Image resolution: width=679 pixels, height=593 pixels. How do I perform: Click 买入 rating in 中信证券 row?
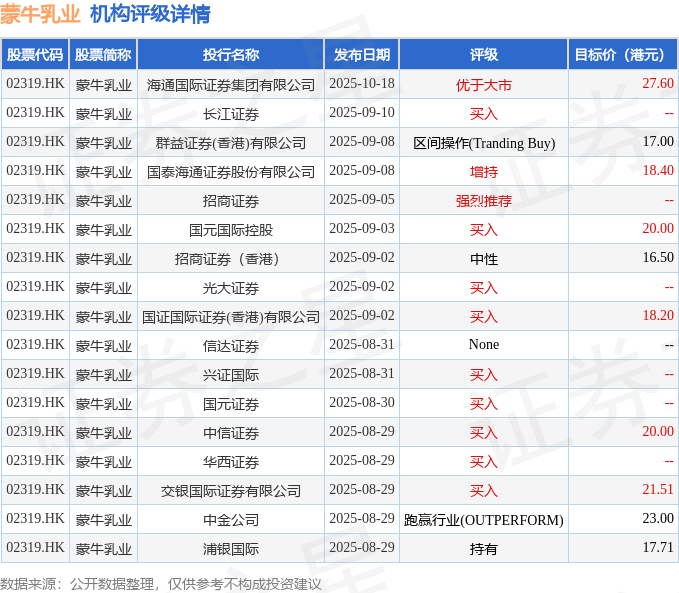click(484, 433)
